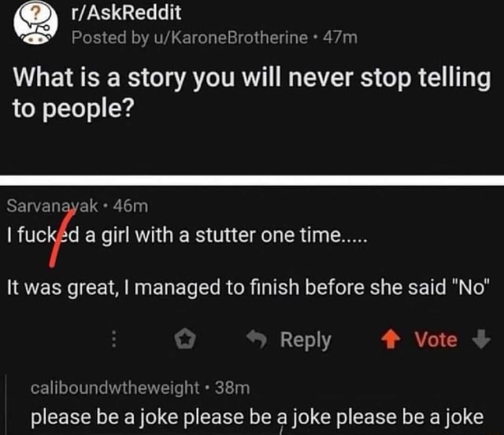Go to the r/AskReddit community link
504x435 pixels.
125,13
